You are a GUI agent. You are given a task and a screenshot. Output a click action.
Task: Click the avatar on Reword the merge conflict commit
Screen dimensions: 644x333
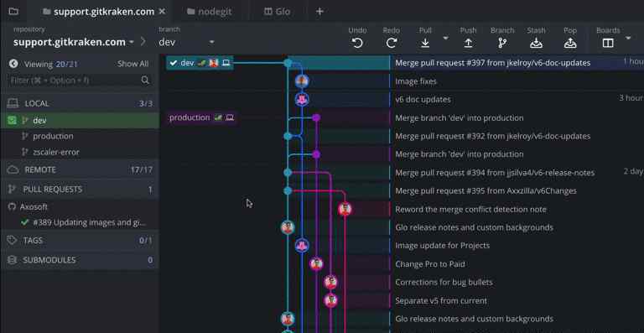(345, 209)
